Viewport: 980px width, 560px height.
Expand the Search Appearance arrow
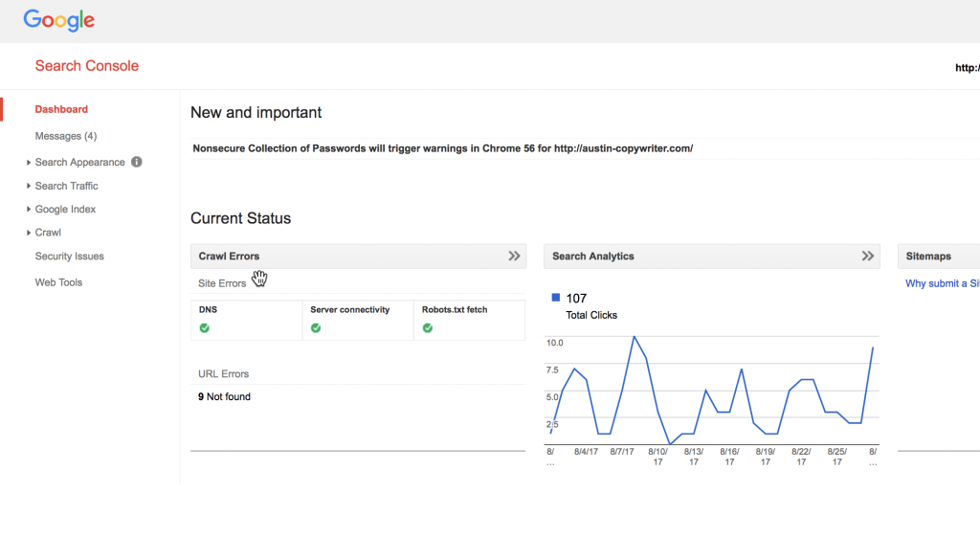point(28,163)
